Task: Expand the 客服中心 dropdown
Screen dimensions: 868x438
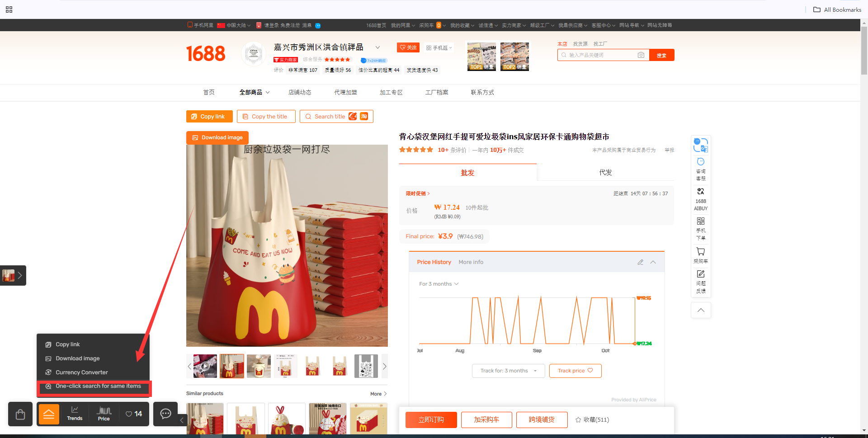Action: 603,25
